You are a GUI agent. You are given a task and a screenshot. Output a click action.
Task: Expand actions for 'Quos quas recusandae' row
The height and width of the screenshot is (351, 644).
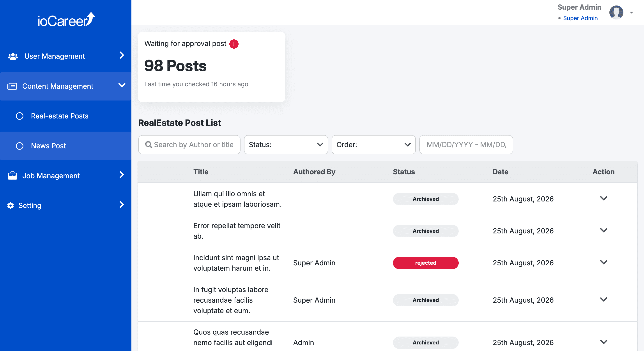coord(603,342)
